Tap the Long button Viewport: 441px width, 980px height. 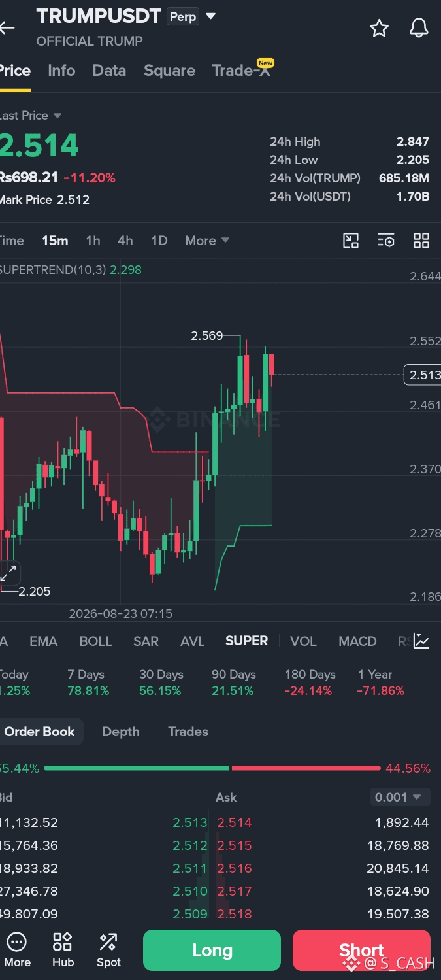pos(212,951)
